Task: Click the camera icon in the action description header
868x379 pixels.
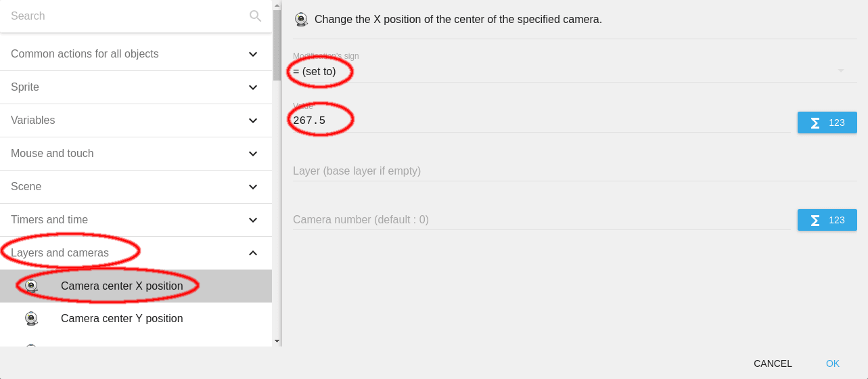Action: 302,20
